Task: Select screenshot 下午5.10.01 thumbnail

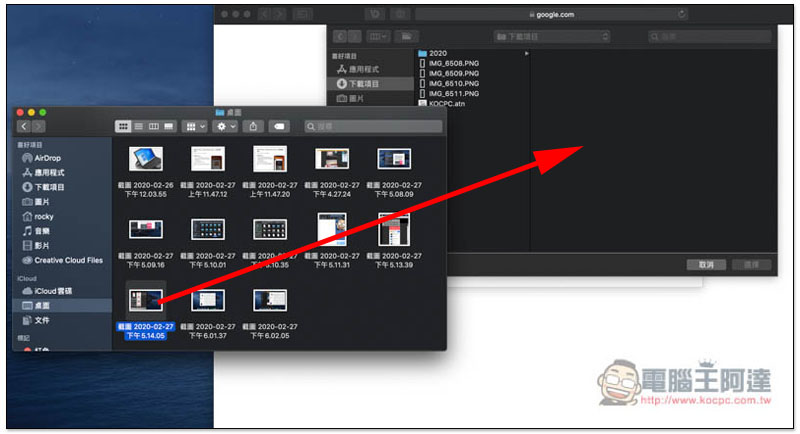Action: coord(208,229)
